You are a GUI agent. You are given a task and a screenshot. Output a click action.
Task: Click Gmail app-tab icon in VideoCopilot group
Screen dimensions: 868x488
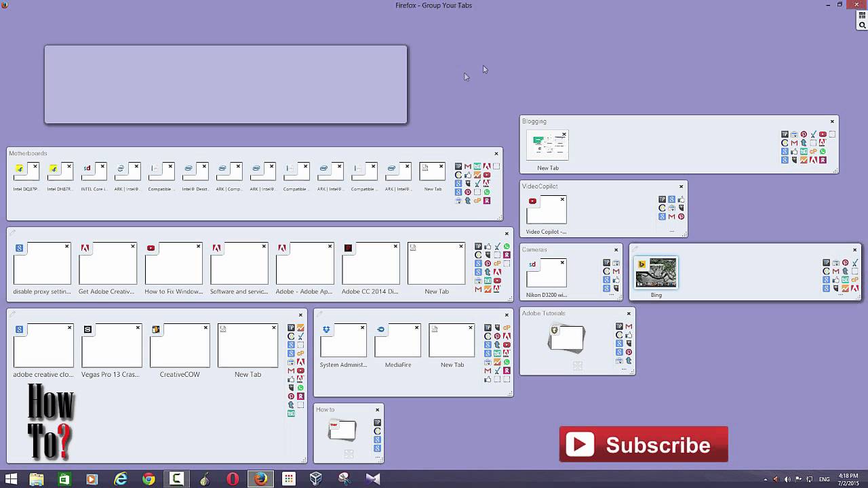click(x=671, y=216)
